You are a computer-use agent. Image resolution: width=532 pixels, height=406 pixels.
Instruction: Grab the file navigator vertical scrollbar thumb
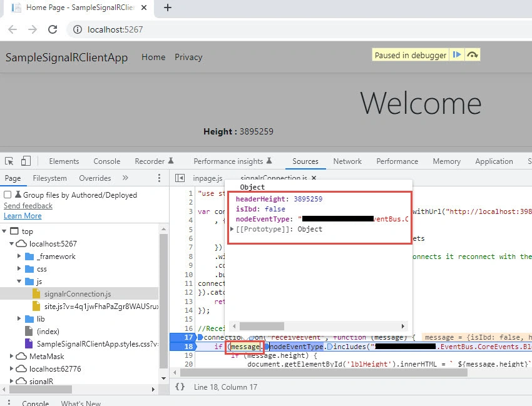pos(164,301)
